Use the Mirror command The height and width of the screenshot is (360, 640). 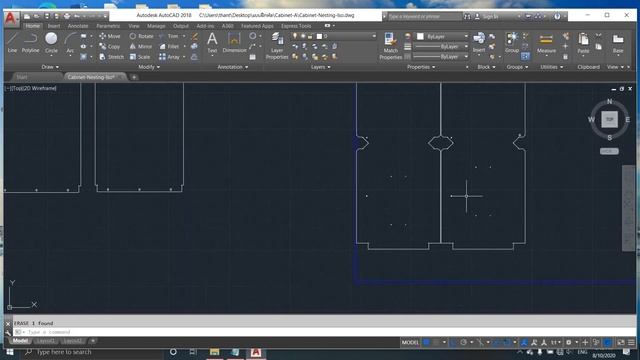(x=141, y=47)
